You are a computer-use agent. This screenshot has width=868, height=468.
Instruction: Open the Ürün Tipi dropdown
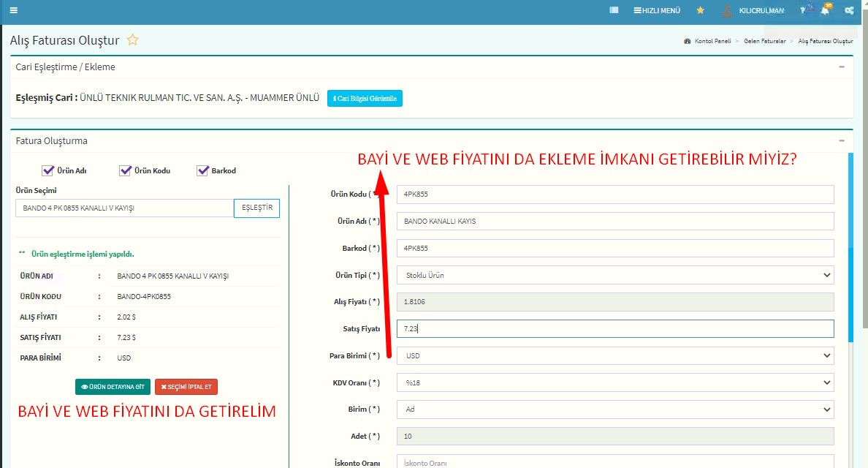pyautogui.click(x=614, y=276)
